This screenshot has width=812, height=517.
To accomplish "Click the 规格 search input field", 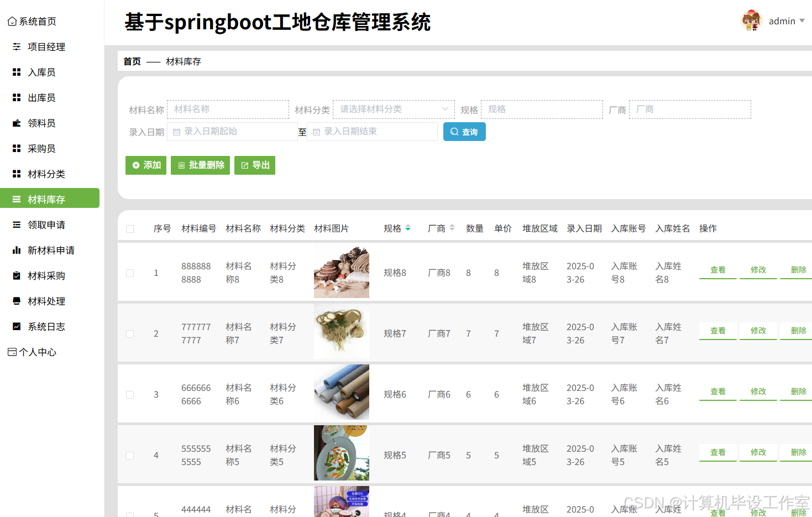I will (542, 109).
